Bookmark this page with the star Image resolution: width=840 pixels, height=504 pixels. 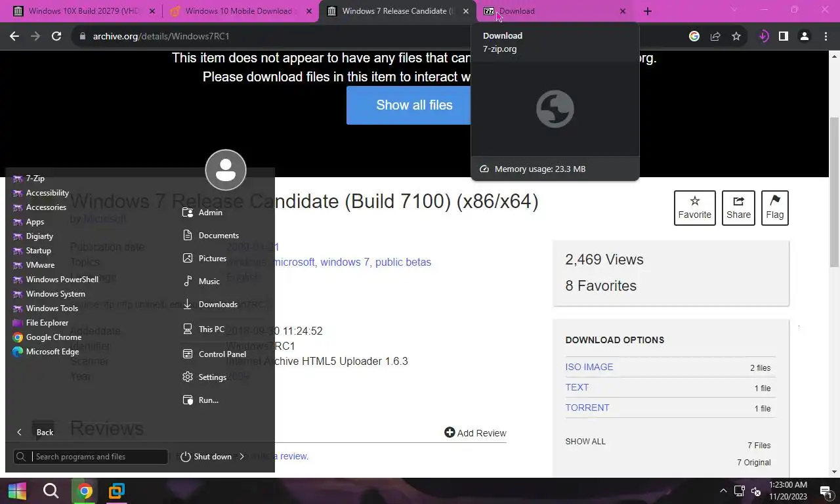pos(736,37)
